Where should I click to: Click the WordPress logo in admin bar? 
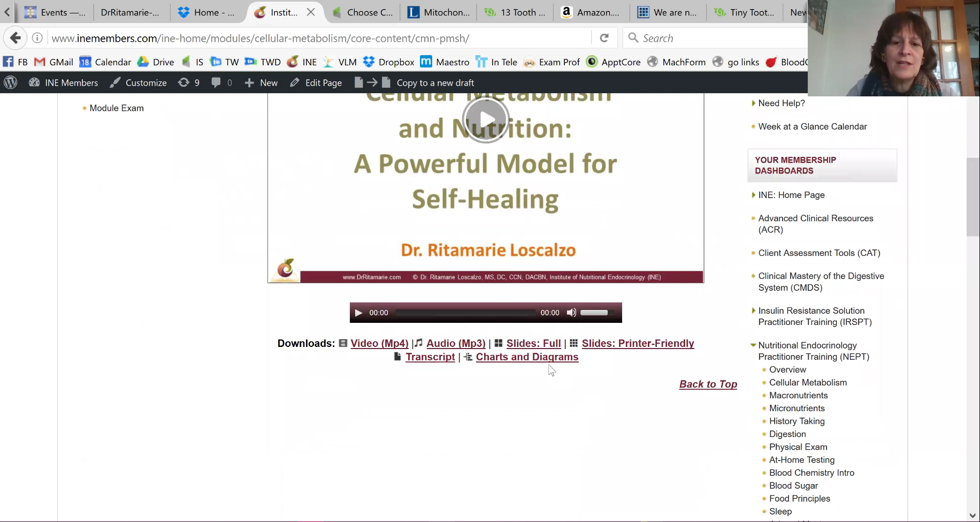pos(11,82)
